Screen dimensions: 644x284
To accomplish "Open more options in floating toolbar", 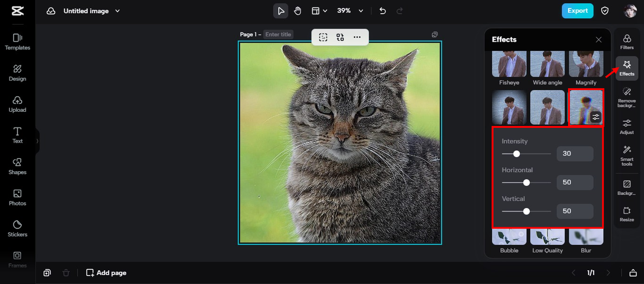I will (357, 37).
